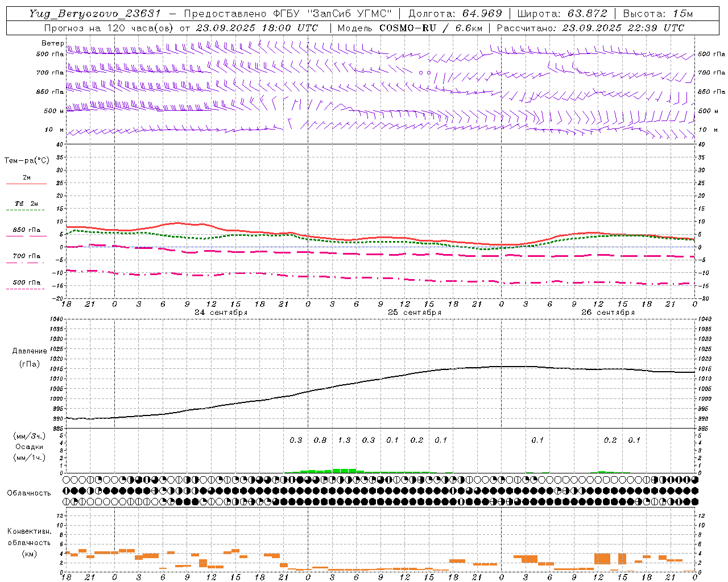This screenshot has height=582, width=728.
Task: Click the Долгота: 64.969 header value
Action: (x=455, y=14)
